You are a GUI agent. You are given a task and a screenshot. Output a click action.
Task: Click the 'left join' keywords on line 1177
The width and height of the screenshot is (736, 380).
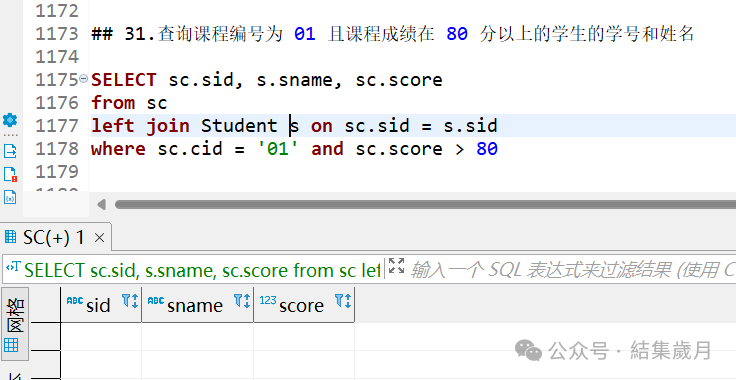140,126
